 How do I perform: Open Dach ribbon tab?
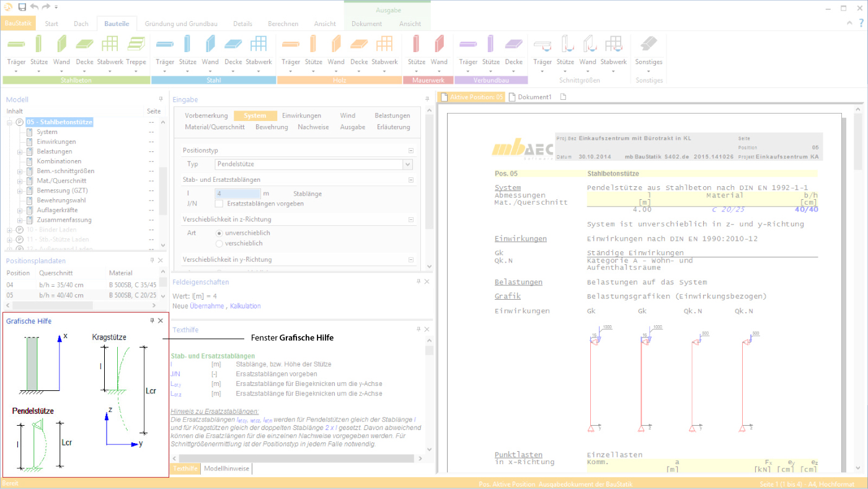[81, 24]
